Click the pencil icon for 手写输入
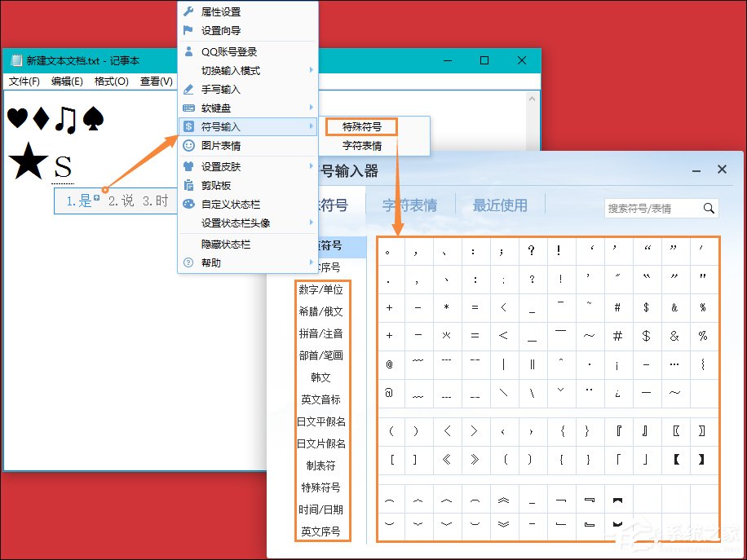Viewport: 747px width, 560px height. click(x=188, y=90)
